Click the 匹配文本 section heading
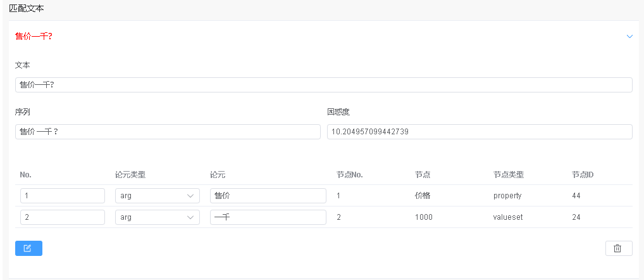The width and height of the screenshot is (644, 280). [x=27, y=9]
